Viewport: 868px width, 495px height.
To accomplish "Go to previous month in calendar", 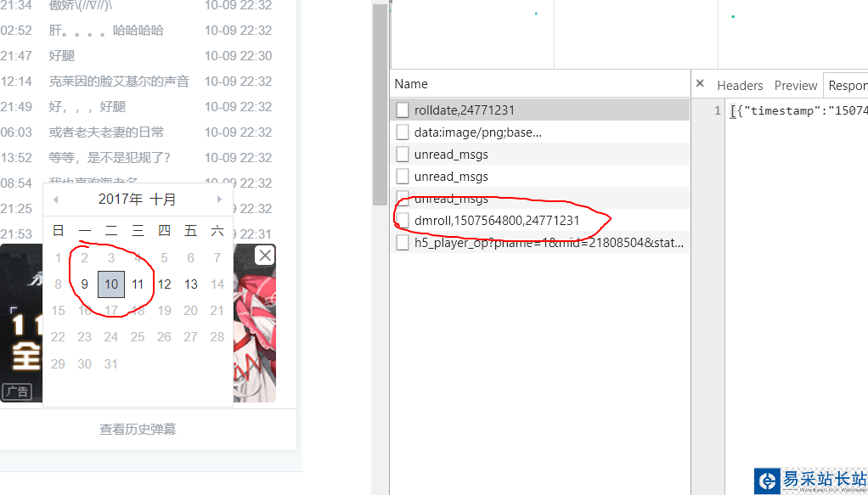I will [x=55, y=200].
